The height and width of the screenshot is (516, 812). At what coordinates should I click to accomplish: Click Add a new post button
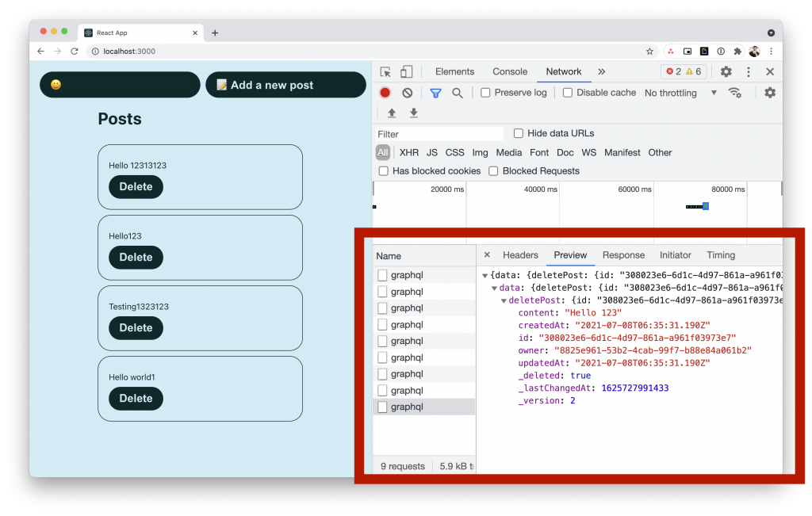[285, 85]
